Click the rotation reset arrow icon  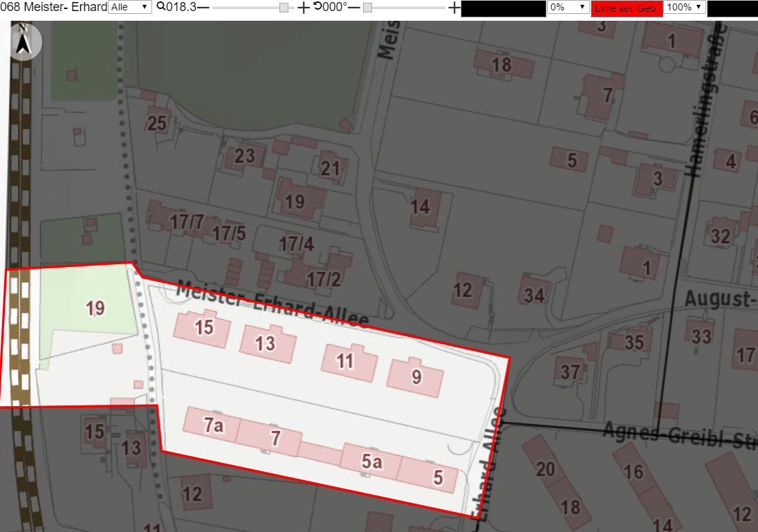coord(317,6)
